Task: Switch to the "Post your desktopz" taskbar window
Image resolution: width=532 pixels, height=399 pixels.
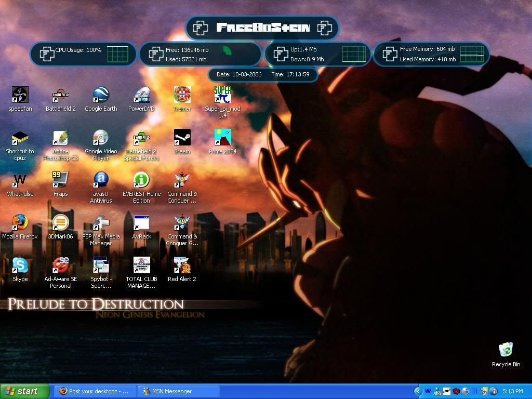Action: (x=95, y=391)
